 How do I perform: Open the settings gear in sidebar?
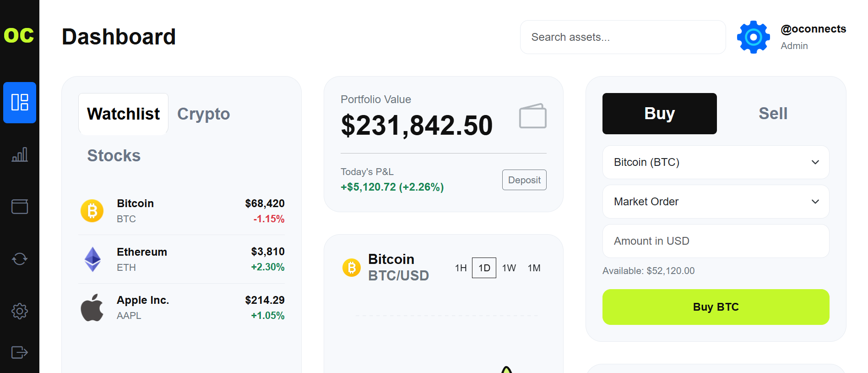click(20, 311)
